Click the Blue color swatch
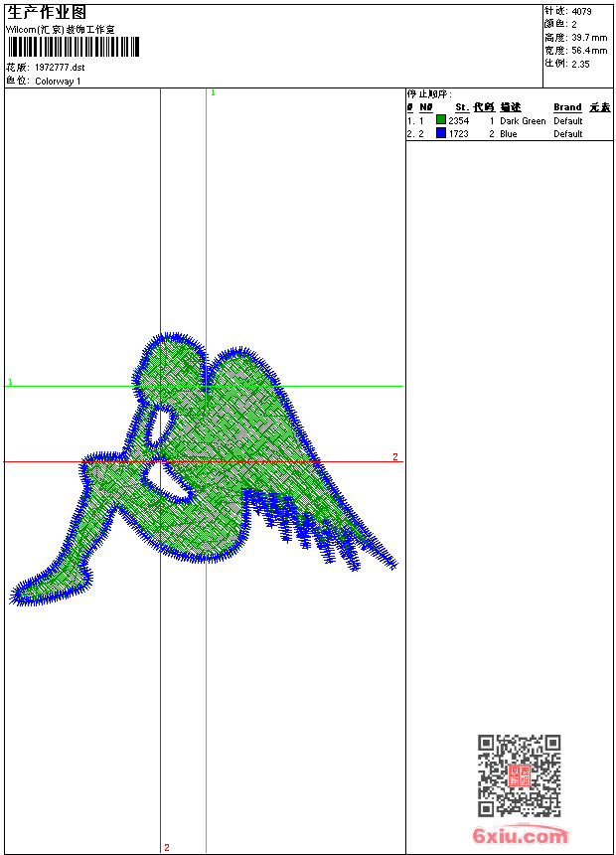616x855 pixels. (x=441, y=133)
